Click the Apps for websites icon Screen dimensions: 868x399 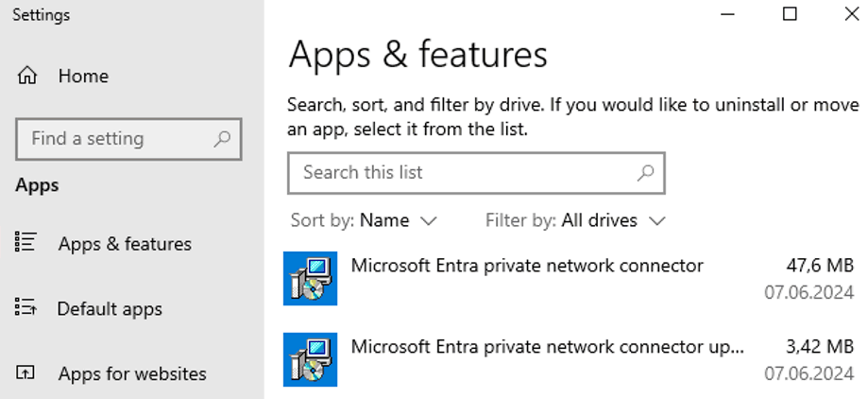(x=25, y=373)
